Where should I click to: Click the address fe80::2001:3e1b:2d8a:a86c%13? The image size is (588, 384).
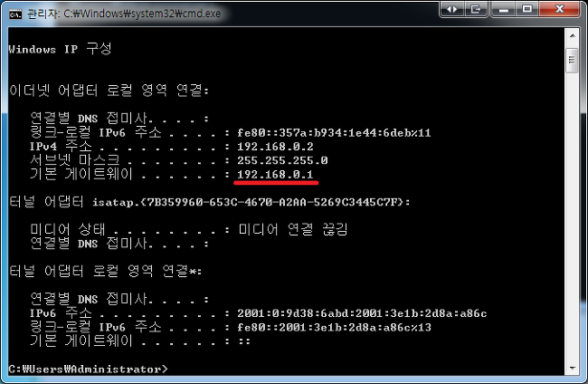tap(334, 327)
